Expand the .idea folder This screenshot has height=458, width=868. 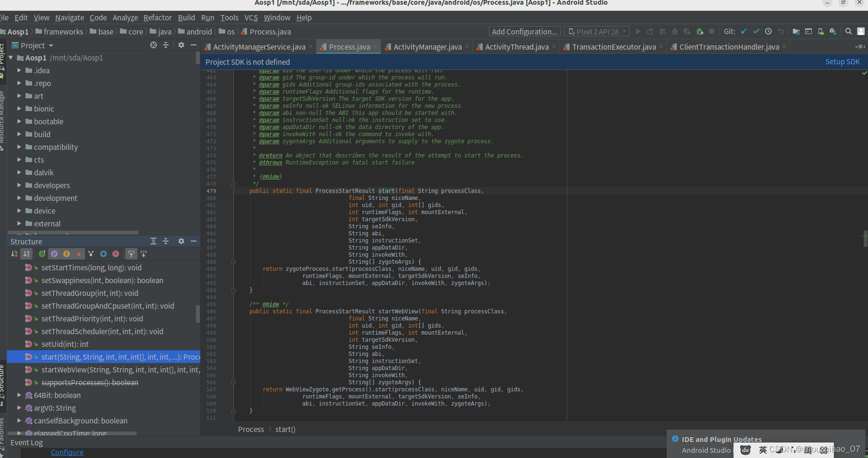pyautogui.click(x=19, y=70)
